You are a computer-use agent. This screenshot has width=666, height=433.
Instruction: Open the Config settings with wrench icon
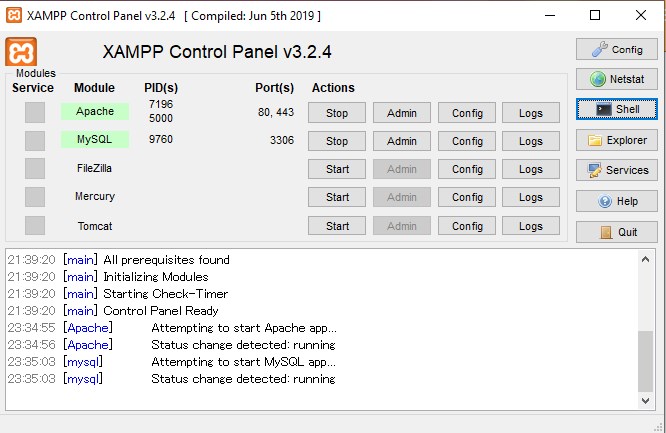coord(616,49)
